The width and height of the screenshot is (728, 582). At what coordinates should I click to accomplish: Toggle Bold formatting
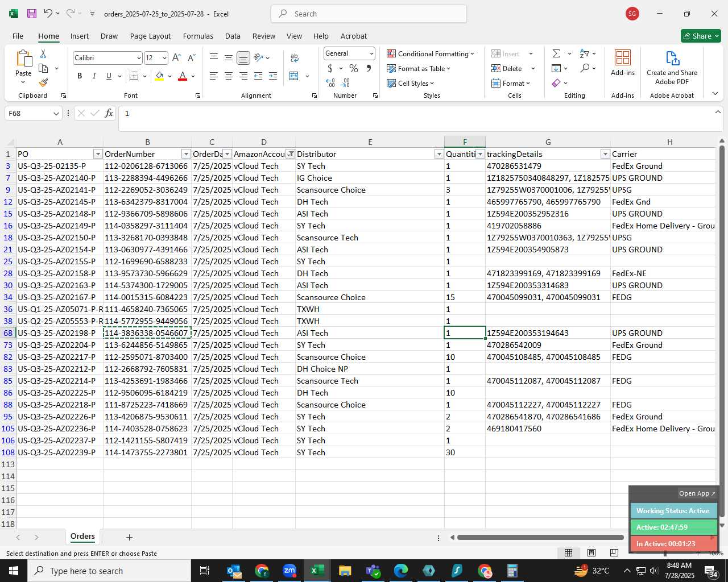pyautogui.click(x=80, y=76)
